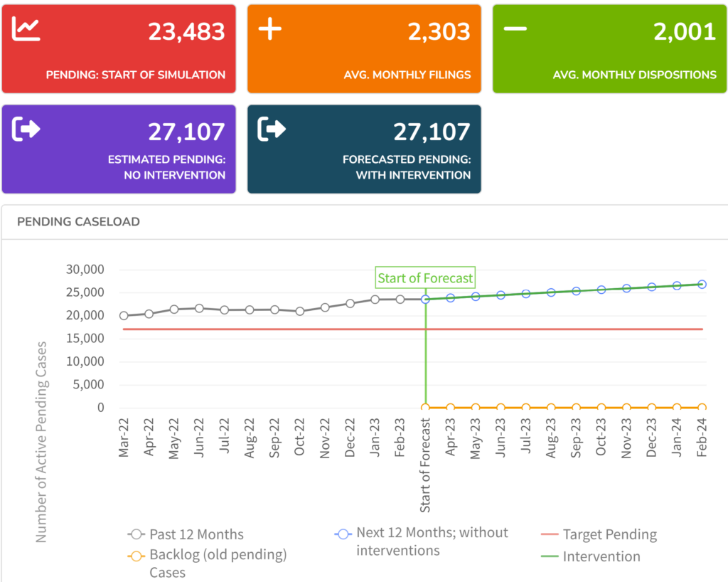The width and height of the screenshot is (728, 582).
Task: Click the Pending Caseload panel header
Action: coord(78,222)
